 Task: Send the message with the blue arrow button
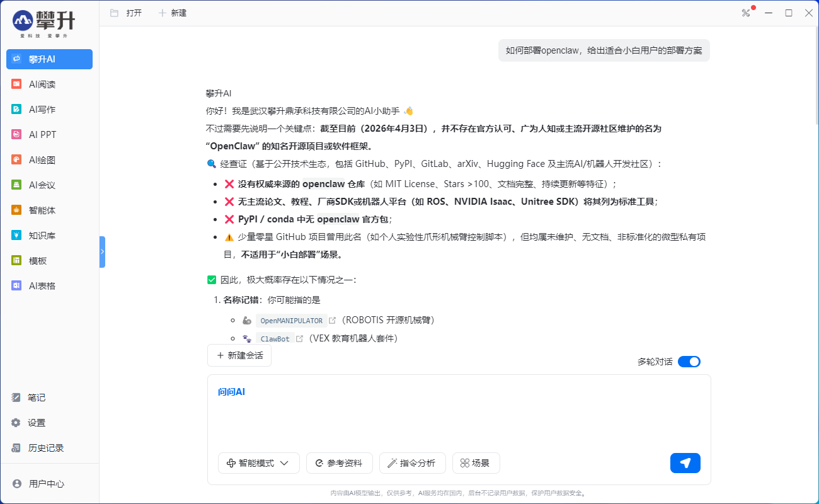coord(685,463)
